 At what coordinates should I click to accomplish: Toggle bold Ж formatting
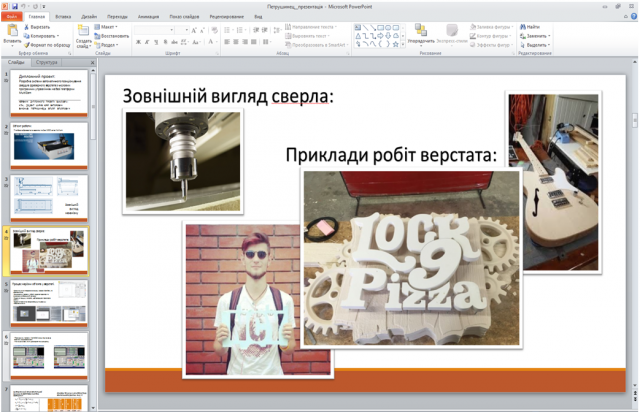[138, 42]
